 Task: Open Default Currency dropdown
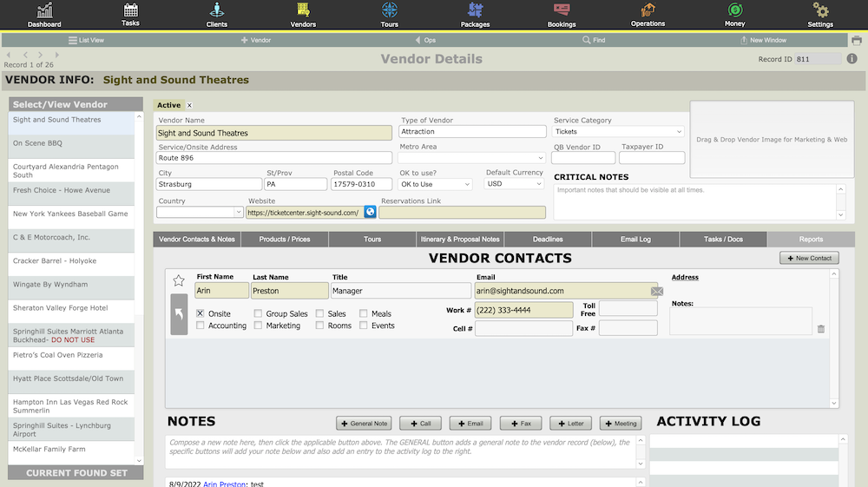(x=514, y=184)
